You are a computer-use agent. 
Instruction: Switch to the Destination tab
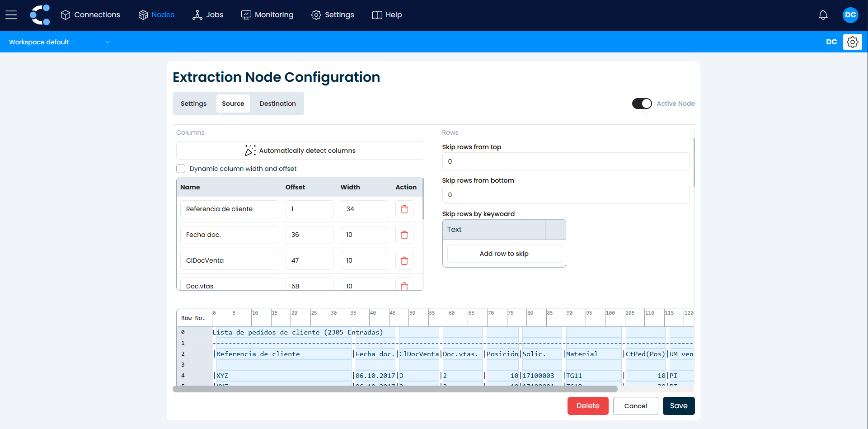pos(277,104)
